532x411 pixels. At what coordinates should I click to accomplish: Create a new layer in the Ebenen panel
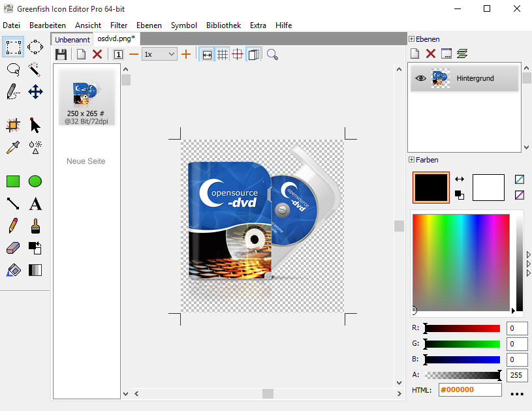[415, 53]
